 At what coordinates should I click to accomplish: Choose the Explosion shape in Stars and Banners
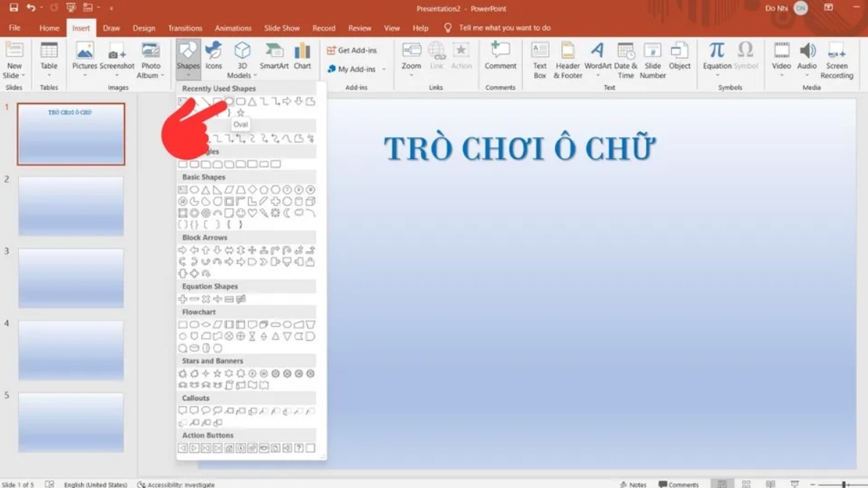point(182,373)
